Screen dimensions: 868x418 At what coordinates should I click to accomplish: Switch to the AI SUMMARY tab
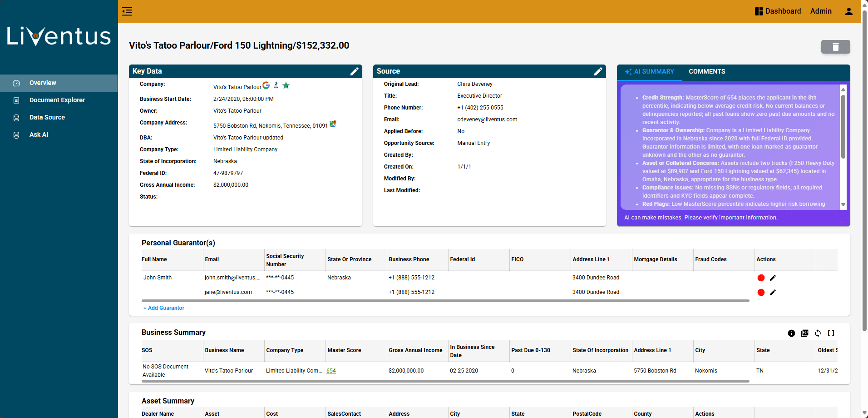click(649, 72)
